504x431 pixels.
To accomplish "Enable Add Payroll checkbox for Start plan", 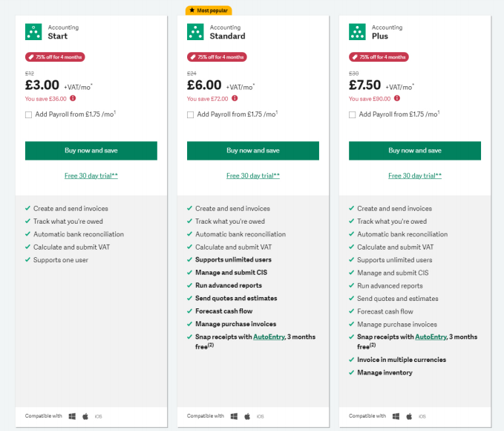I will [x=29, y=114].
